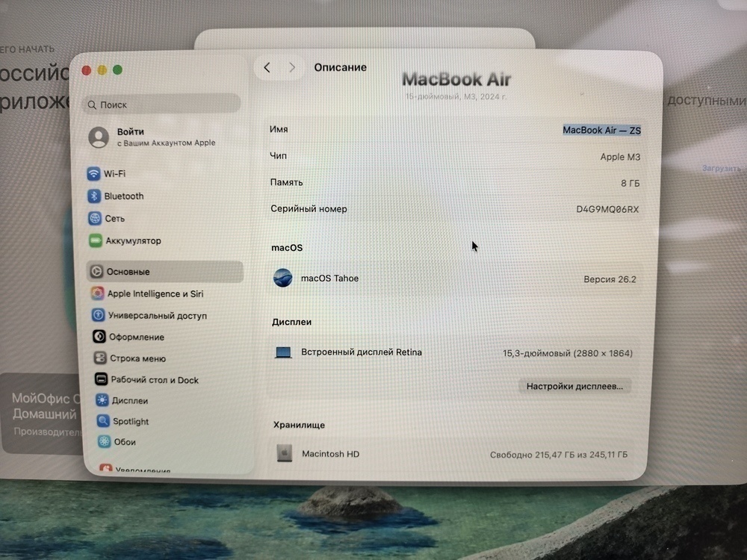This screenshot has width=747, height=560.
Task: Click the Обои flower icon
Action: [x=104, y=441]
